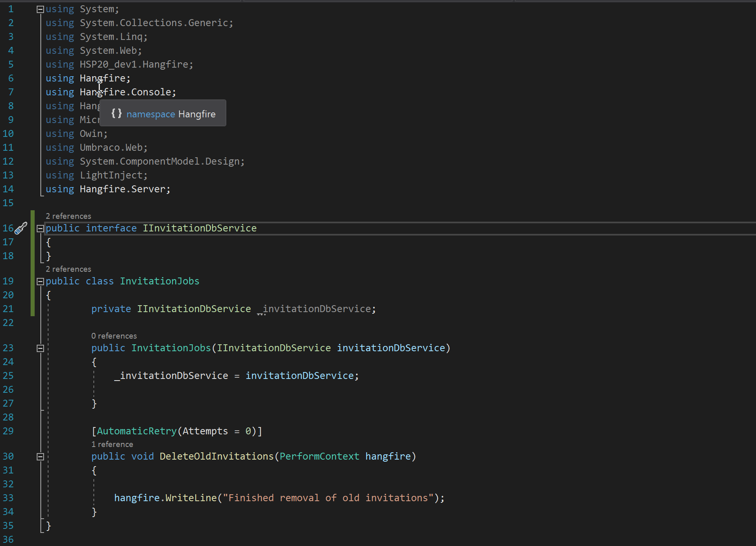Click line number 15 in the gutter
Screen dimensions: 756x546
(8, 203)
